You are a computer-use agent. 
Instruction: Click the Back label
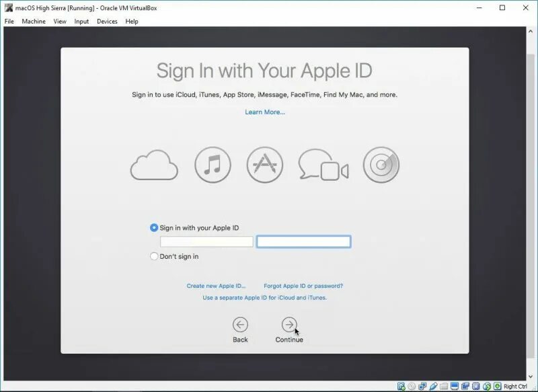coord(240,340)
